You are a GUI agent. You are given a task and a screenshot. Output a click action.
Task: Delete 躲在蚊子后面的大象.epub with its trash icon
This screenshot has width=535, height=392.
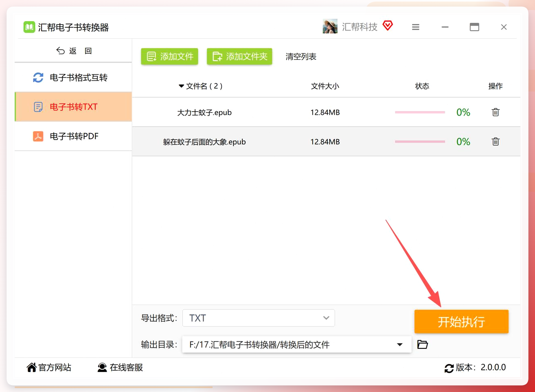point(496,142)
